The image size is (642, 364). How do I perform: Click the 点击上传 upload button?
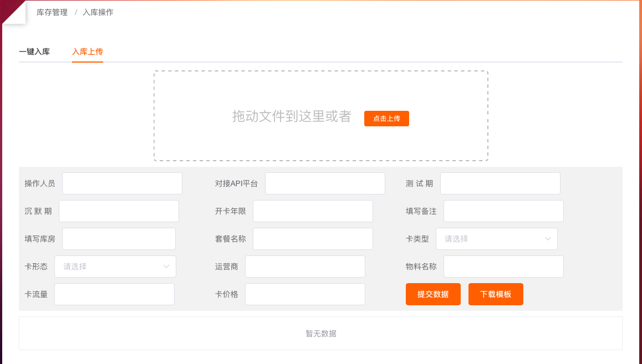point(386,119)
